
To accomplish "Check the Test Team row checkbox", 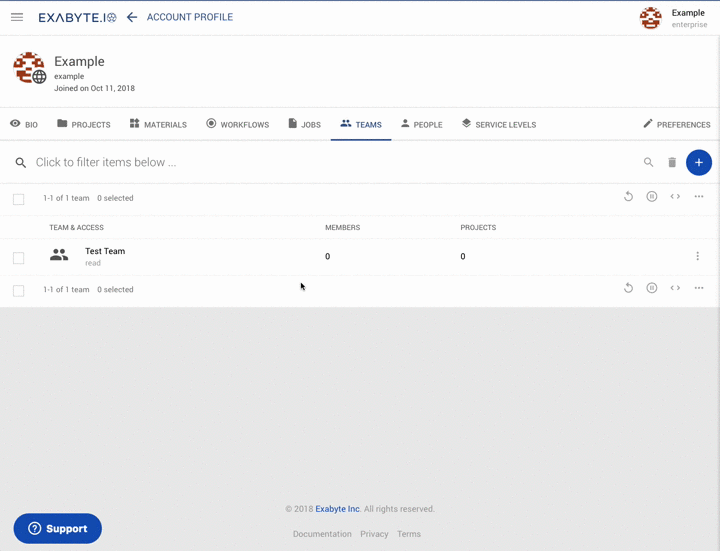I will pyautogui.click(x=18, y=258).
